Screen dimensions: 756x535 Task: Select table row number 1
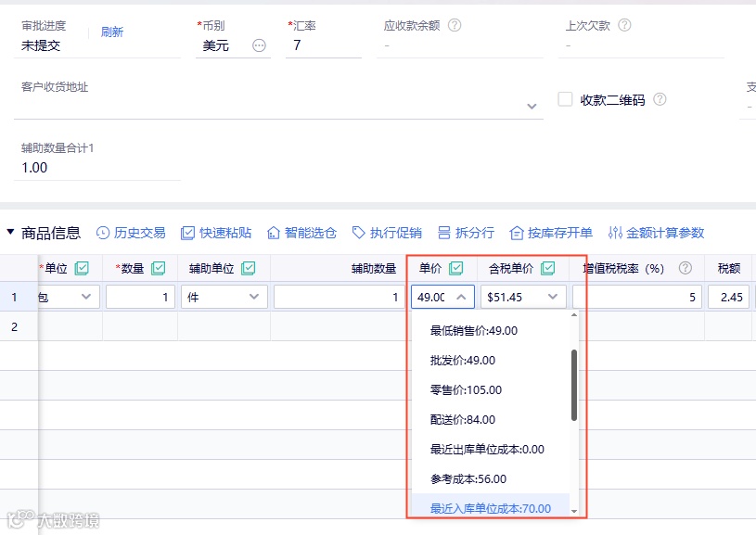tap(15, 297)
